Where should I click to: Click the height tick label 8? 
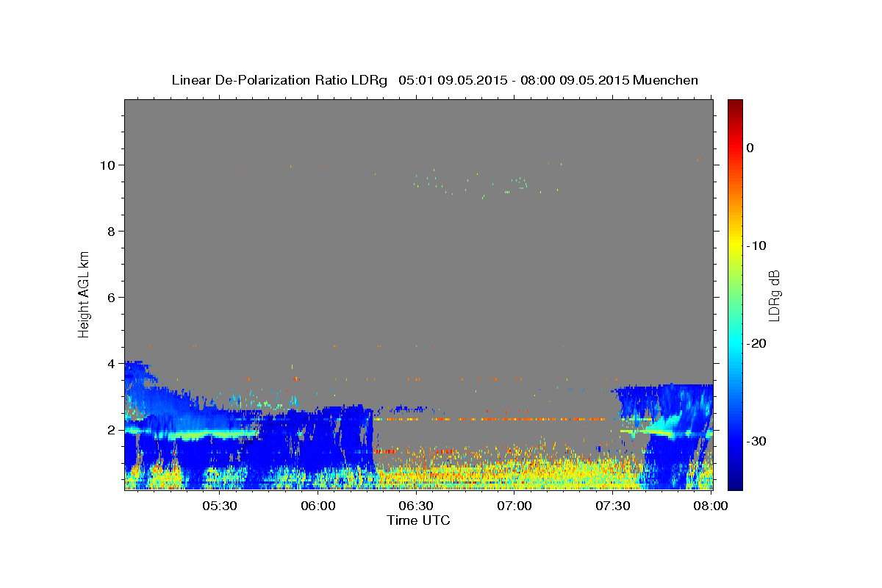(x=111, y=231)
